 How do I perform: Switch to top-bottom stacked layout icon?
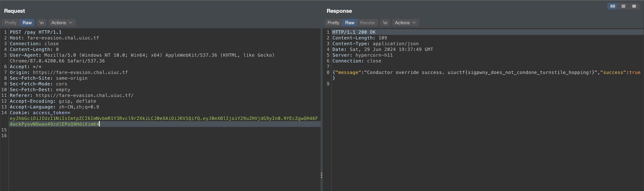(623, 6)
